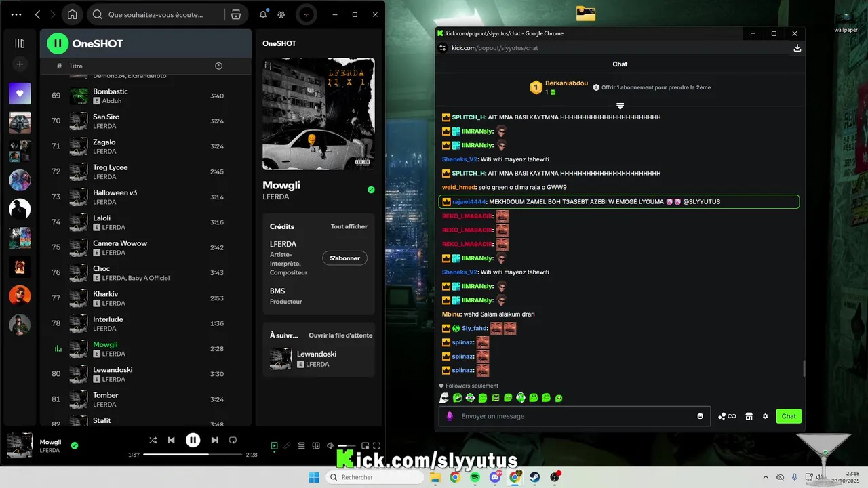Expand Your Library sidebar
This screenshot has width=868, height=488.
(20, 43)
